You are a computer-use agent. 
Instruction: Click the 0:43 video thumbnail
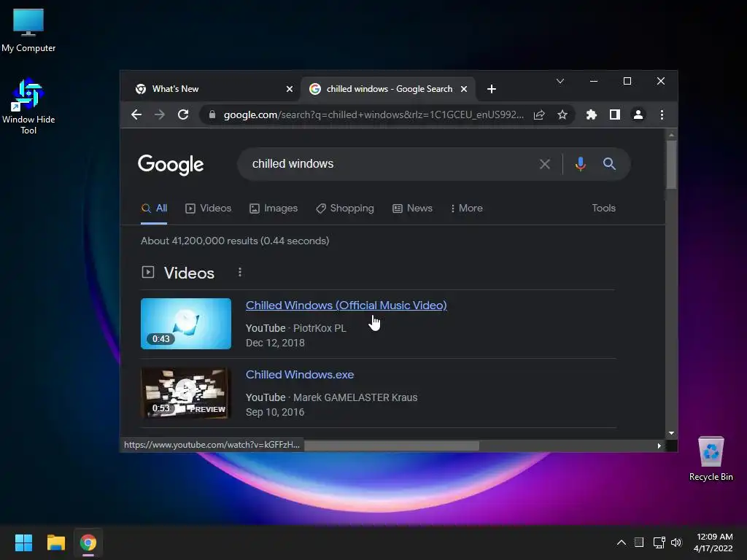(186, 324)
